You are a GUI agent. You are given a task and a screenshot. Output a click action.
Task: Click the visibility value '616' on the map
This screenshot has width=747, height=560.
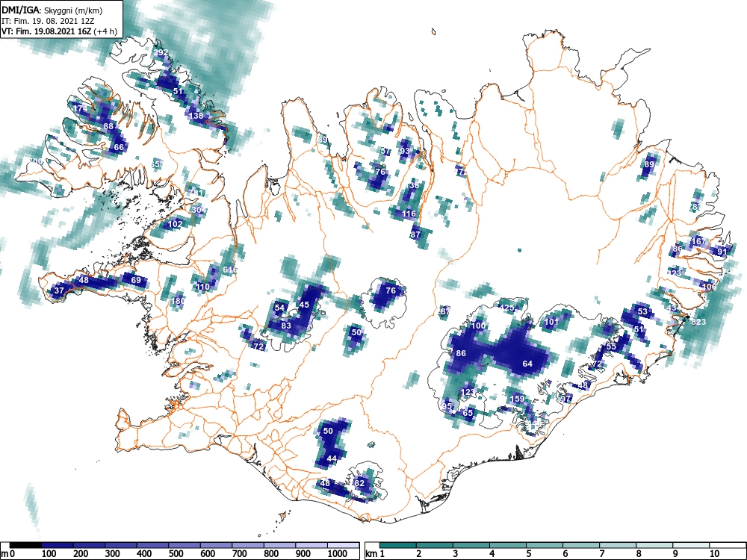point(229,270)
